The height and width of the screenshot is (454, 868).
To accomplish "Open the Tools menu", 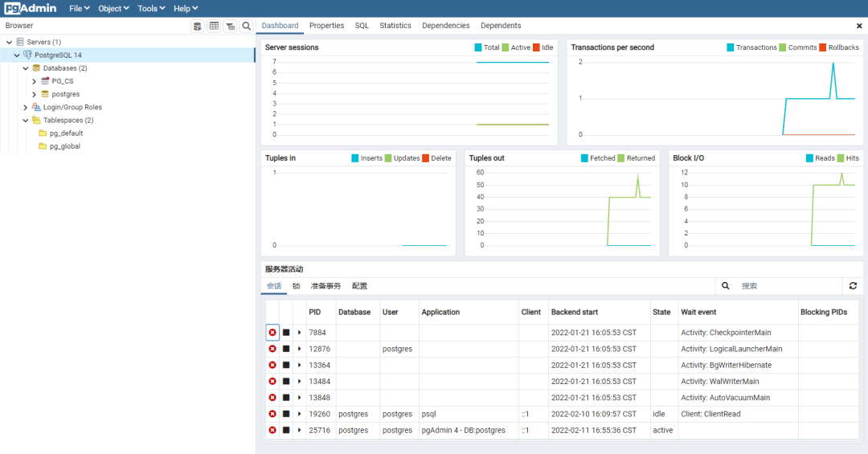I will [151, 8].
